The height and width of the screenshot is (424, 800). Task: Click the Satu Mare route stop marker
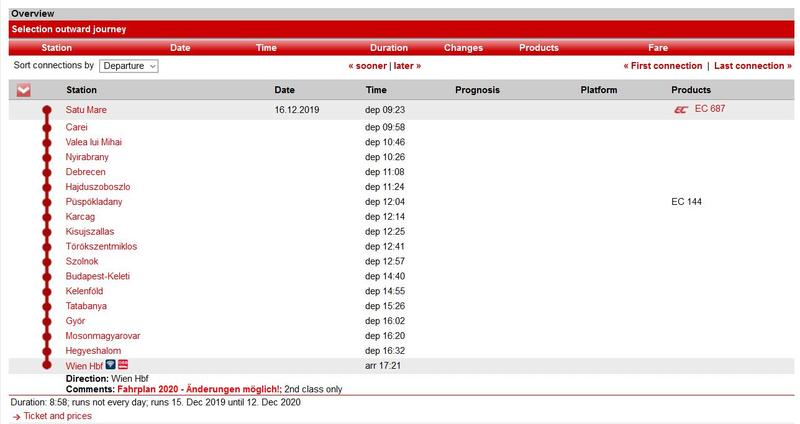pos(46,110)
